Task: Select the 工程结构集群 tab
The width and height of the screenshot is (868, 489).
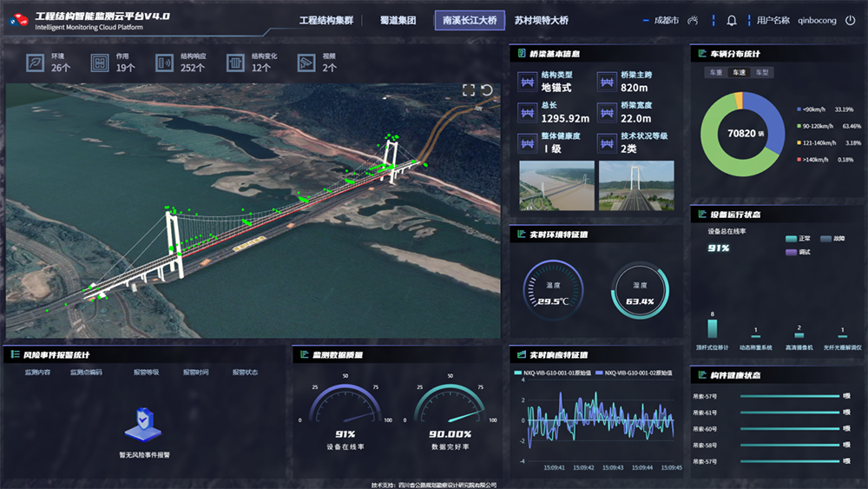Action: [x=326, y=20]
